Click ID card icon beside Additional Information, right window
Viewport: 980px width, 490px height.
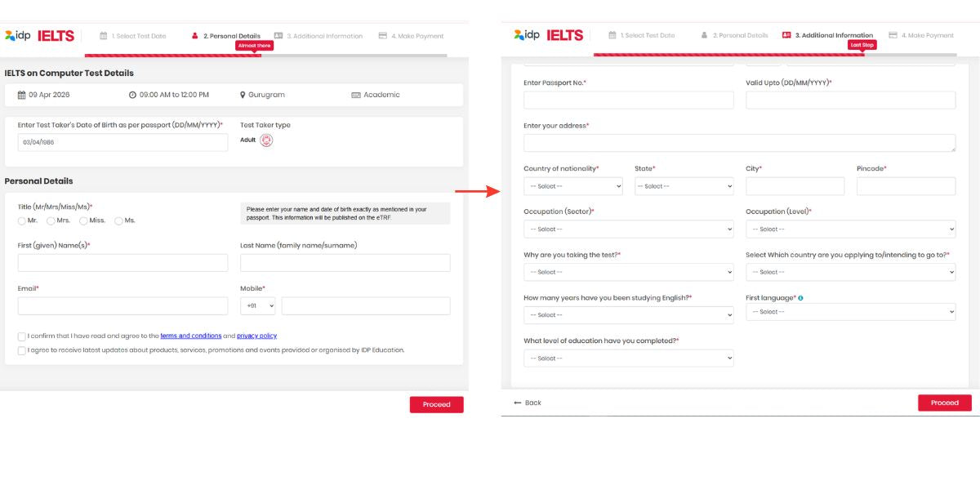click(x=786, y=35)
